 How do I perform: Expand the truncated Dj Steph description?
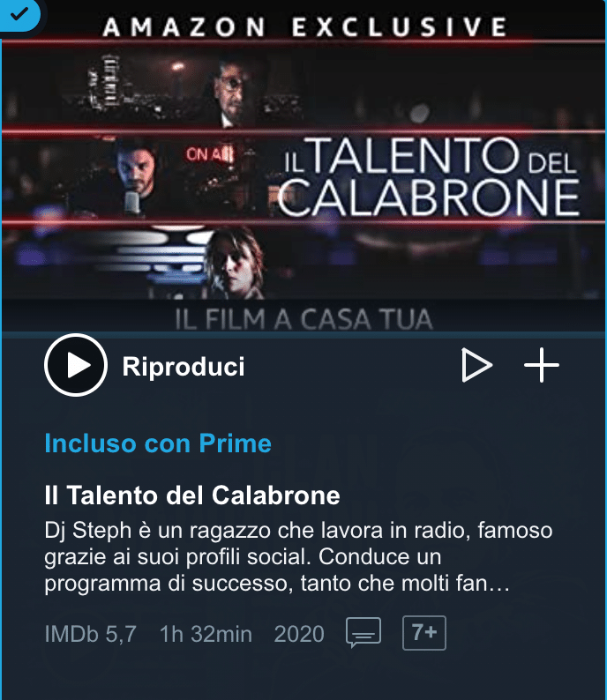click(298, 556)
